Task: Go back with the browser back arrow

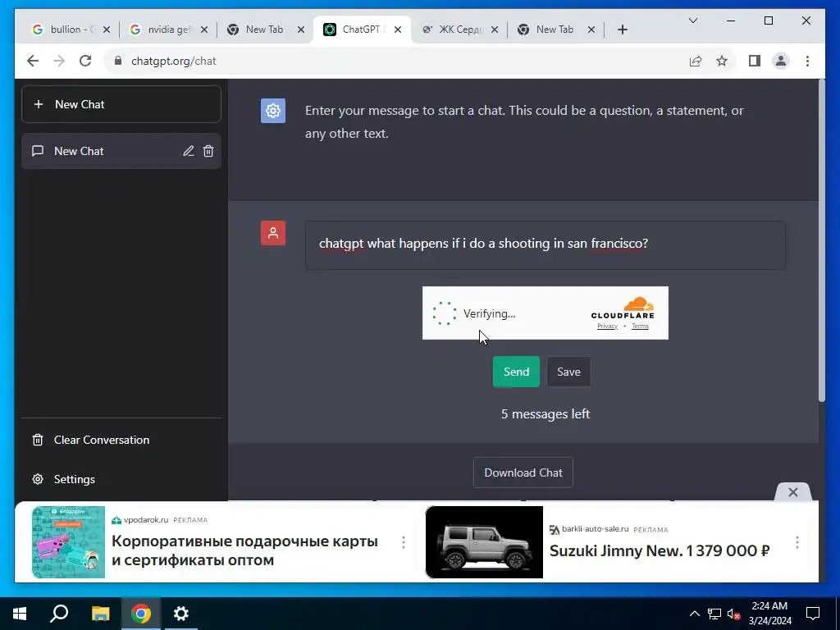Action: [33, 61]
